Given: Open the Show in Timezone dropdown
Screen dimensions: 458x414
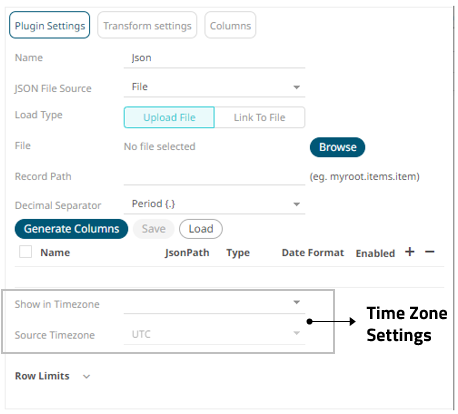Looking at the screenshot, I should [x=214, y=303].
